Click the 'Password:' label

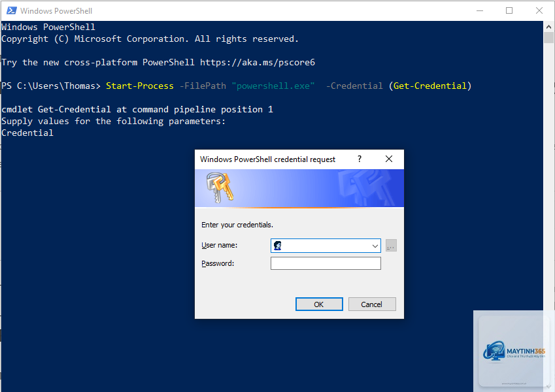tap(218, 263)
